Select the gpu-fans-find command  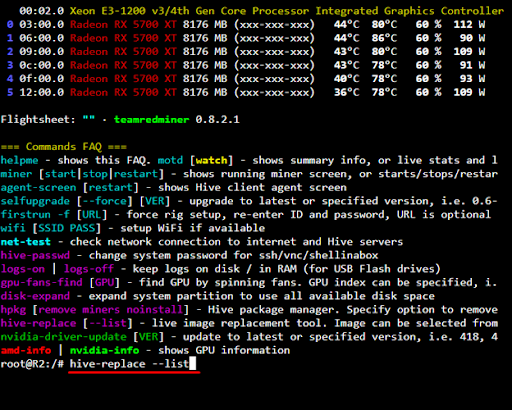tap(41, 283)
